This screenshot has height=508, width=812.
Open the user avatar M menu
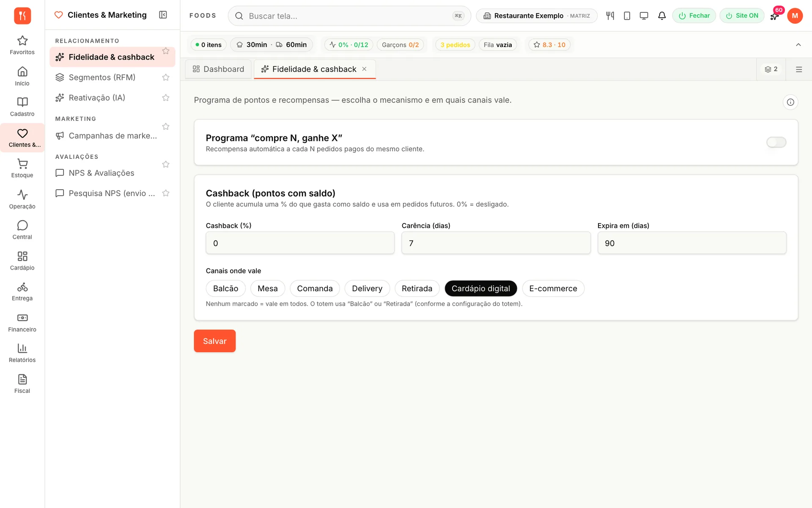(x=795, y=16)
